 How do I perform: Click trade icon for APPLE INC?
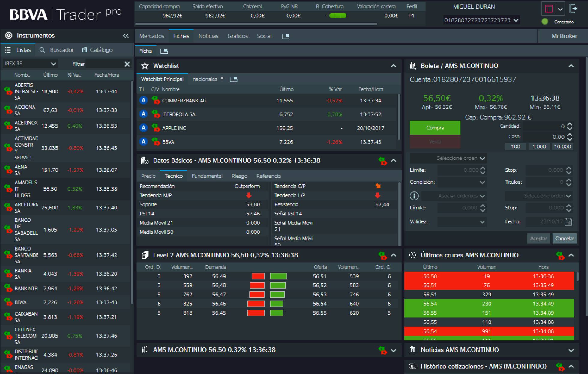click(x=156, y=128)
